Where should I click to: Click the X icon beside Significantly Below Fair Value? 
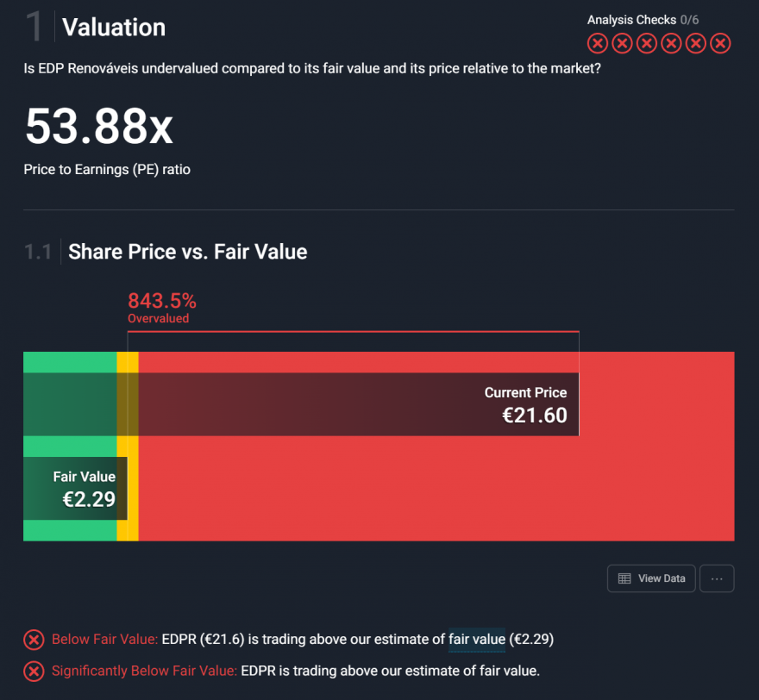click(x=34, y=671)
